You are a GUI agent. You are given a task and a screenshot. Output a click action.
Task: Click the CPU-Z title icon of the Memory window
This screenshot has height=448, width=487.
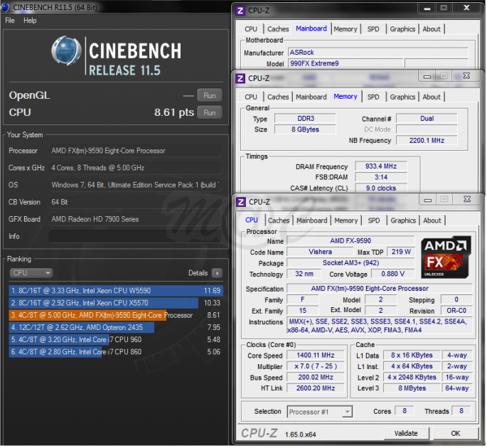[x=240, y=78]
